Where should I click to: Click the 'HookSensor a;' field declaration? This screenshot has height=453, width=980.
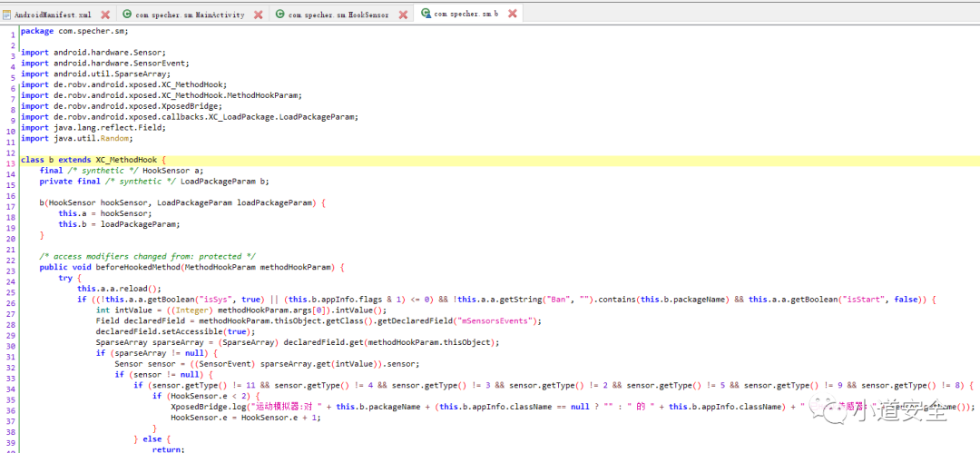(122, 170)
